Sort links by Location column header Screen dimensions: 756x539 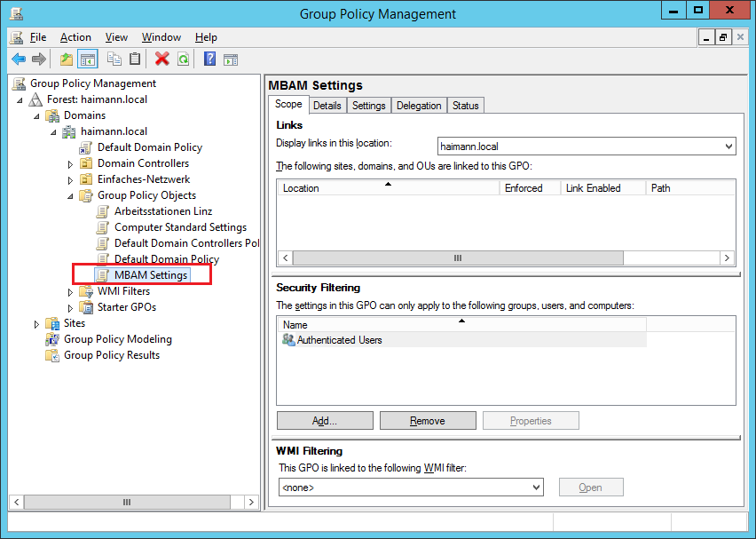[x=388, y=188]
